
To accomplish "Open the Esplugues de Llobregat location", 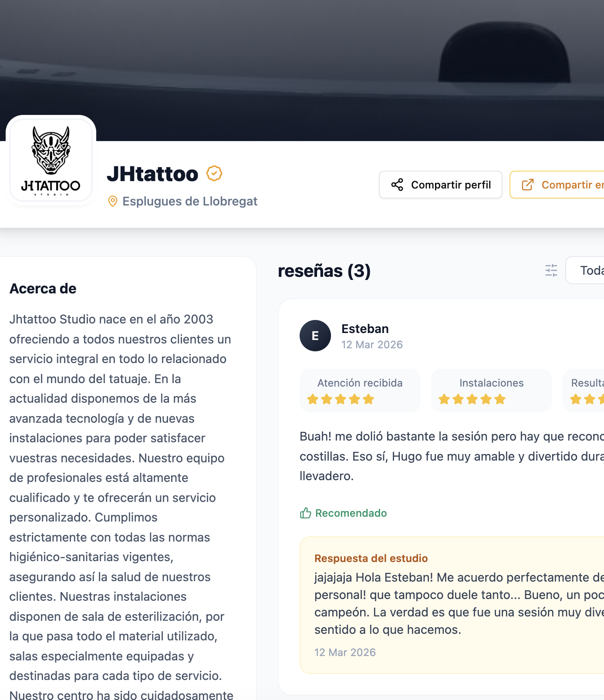I will (190, 201).
